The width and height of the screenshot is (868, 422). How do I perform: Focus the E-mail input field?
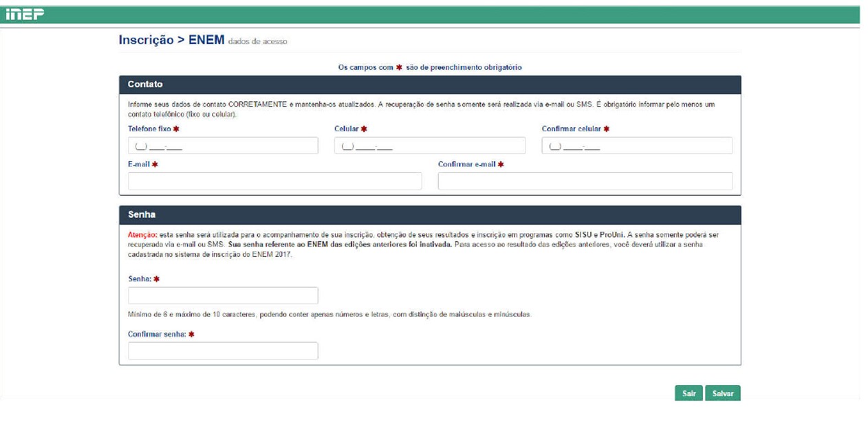point(274,181)
